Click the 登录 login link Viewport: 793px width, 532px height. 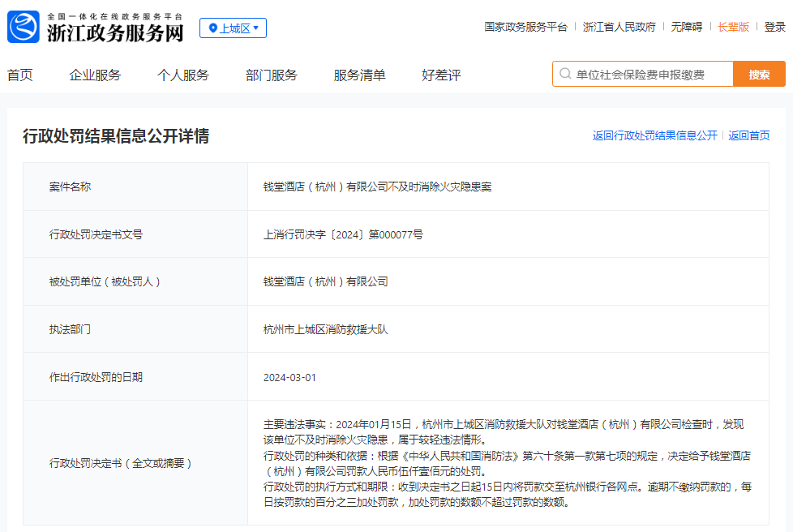[x=775, y=27]
